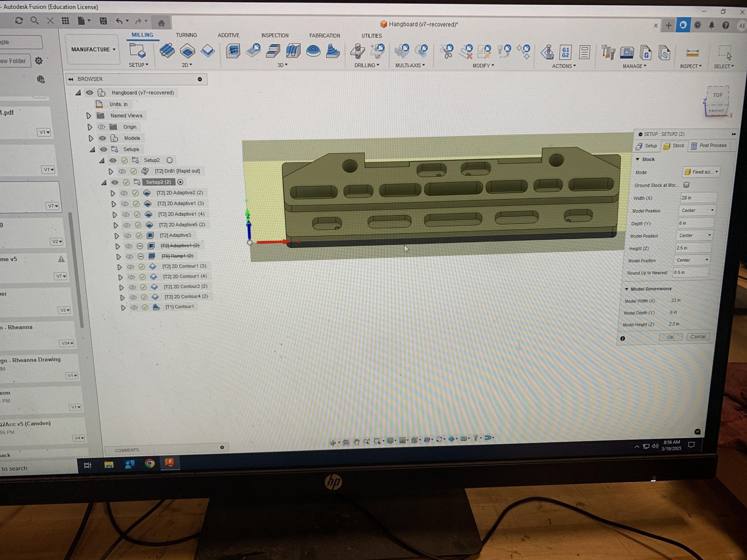The image size is (747, 560).
Task: Open the Drill tool in Drilling group
Action: [357, 51]
